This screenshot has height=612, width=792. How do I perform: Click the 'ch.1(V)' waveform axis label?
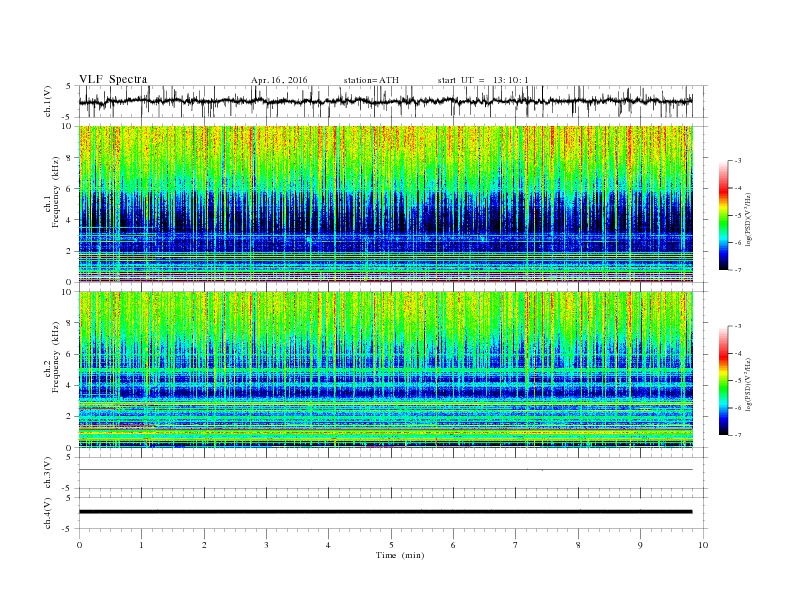tap(48, 101)
